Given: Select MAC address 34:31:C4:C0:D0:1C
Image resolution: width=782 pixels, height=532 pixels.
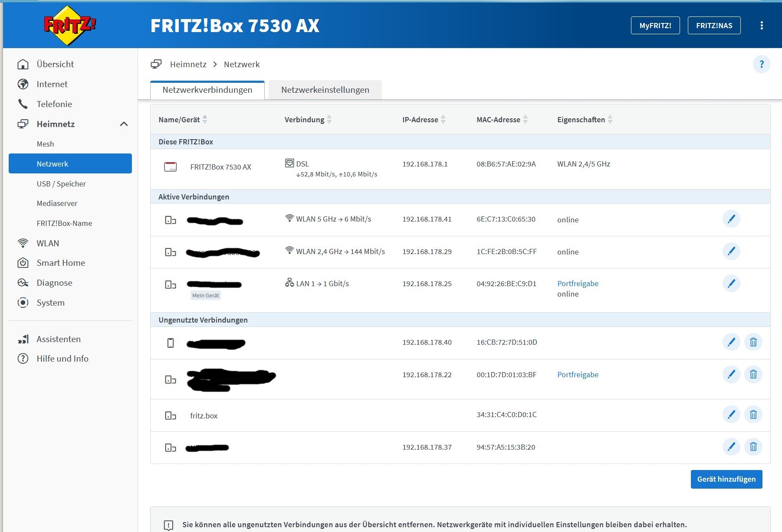Looking at the screenshot, I should [x=506, y=415].
